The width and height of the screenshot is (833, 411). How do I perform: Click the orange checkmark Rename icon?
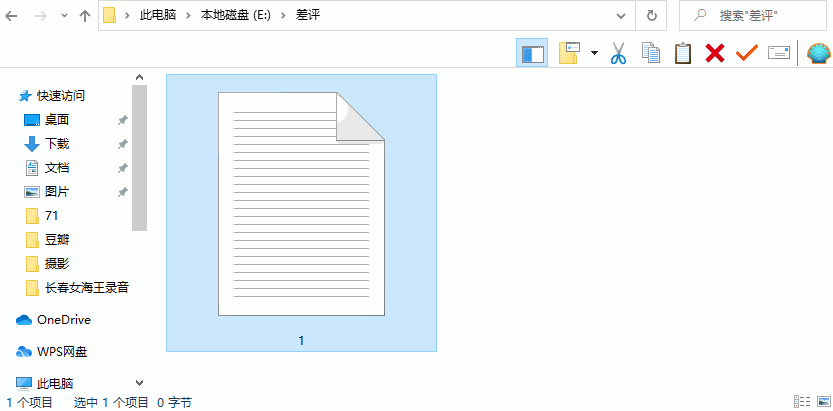[x=746, y=53]
